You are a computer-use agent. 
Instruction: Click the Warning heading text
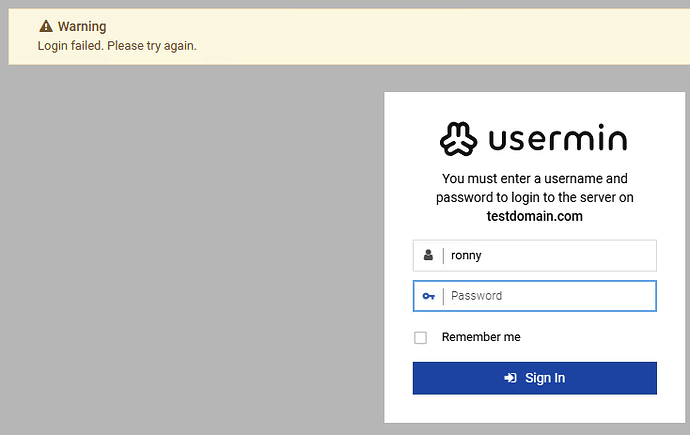click(82, 26)
